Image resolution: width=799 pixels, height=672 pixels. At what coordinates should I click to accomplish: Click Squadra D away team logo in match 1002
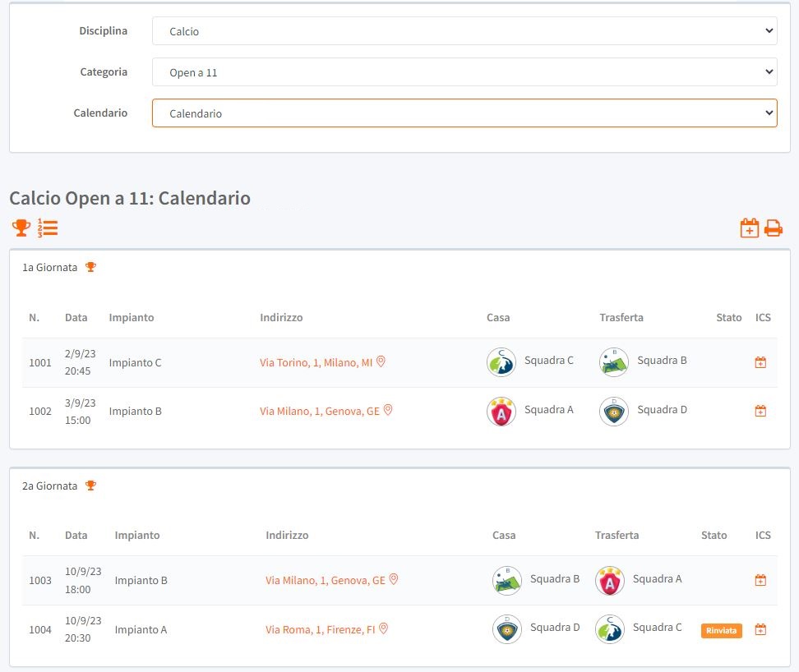pos(614,411)
